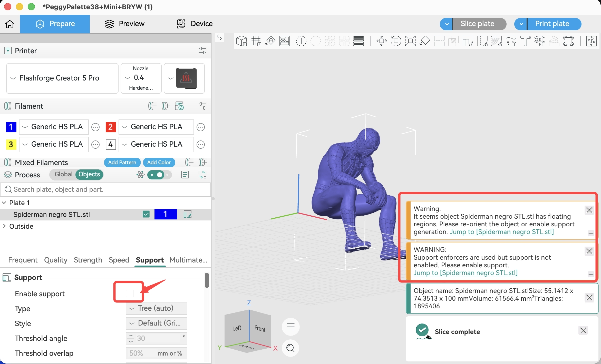Expand the Outside tree node

(x=4, y=226)
